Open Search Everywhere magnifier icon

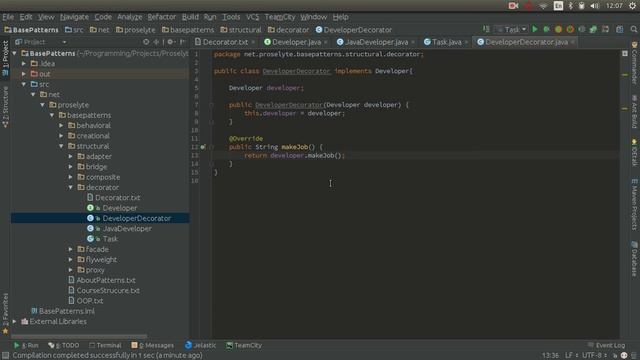[633, 29]
